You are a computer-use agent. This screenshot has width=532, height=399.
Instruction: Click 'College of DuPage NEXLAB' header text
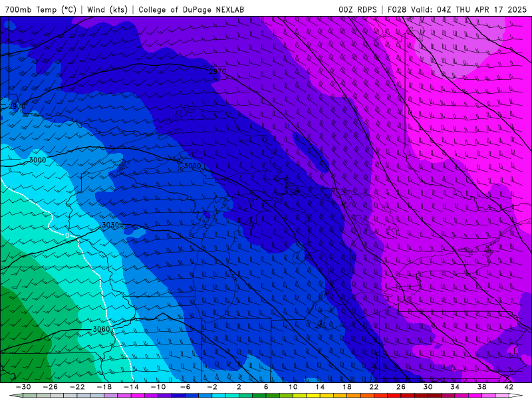pyautogui.click(x=191, y=9)
